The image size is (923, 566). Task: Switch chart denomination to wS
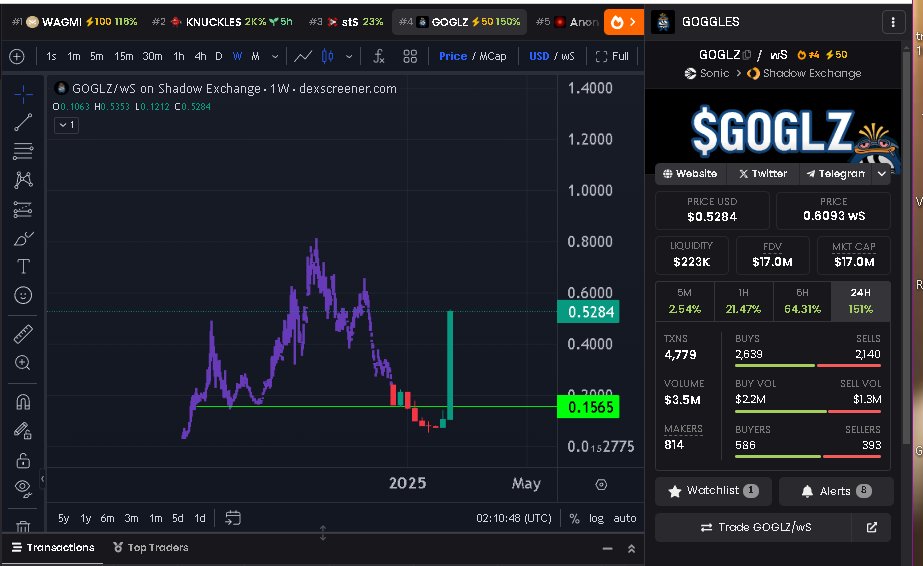click(x=567, y=56)
